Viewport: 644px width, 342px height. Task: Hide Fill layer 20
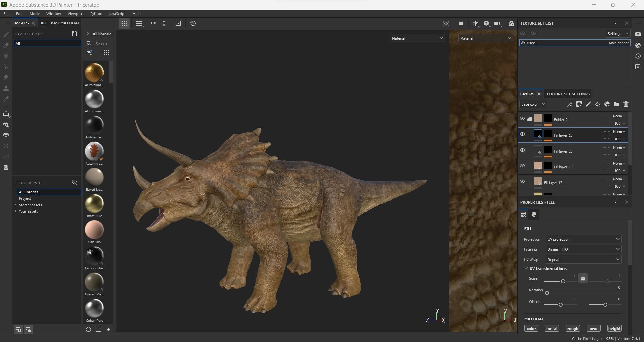pos(522,150)
